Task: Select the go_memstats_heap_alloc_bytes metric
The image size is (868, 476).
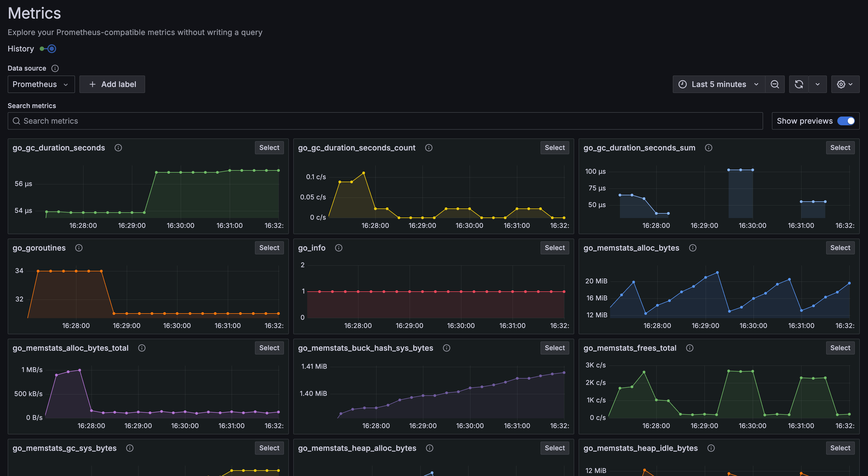Action: [555, 448]
